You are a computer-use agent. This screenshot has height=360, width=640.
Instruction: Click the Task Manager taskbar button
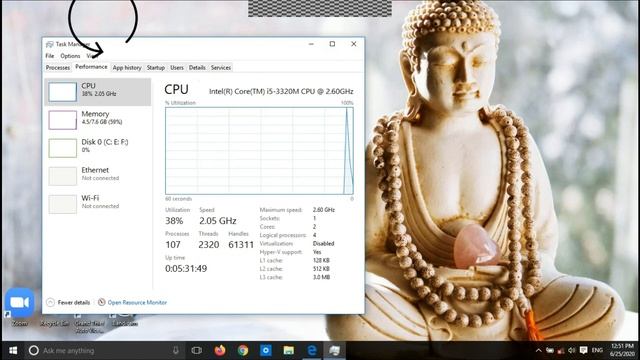[x=335, y=351]
